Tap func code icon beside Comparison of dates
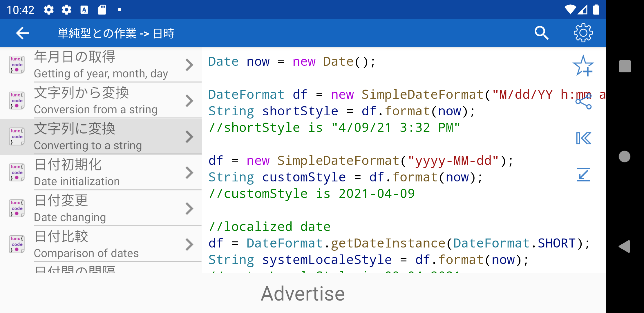 click(x=17, y=244)
